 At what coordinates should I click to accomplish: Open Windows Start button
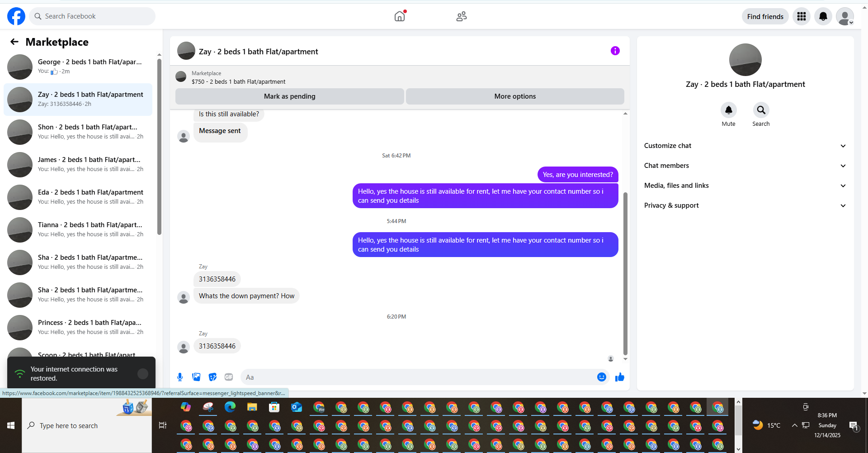coord(11,425)
